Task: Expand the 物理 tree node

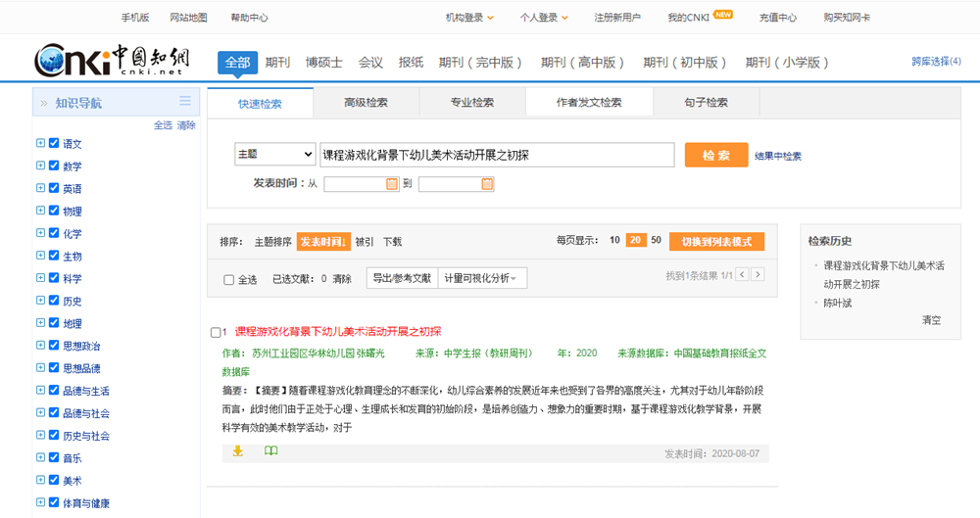Action: tap(40, 211)
